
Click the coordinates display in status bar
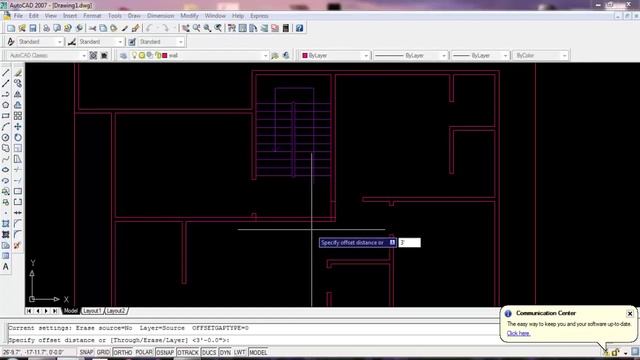[x=33, y=352]
